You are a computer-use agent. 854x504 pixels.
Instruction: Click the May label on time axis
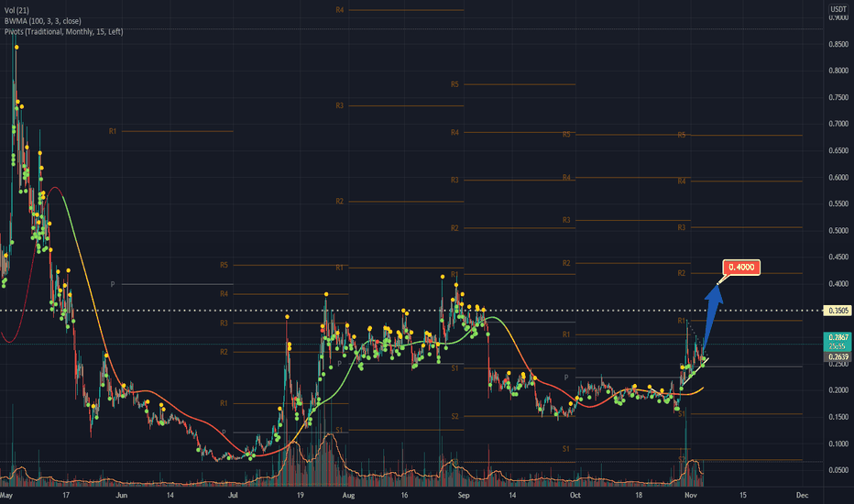click(x=6, y=495)
